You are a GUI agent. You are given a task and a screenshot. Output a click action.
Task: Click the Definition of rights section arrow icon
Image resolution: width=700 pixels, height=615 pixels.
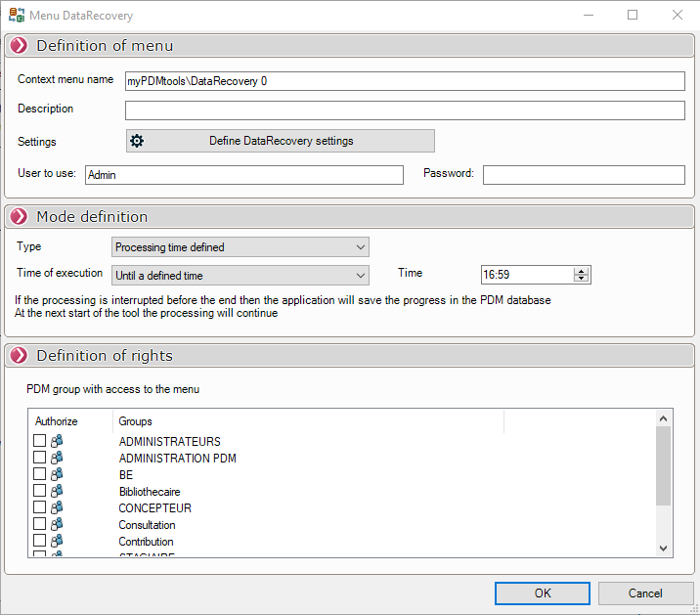[x=19, y=356]
